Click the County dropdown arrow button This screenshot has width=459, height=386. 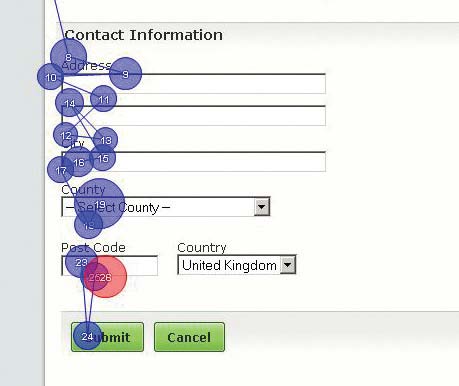coord(262,207)
